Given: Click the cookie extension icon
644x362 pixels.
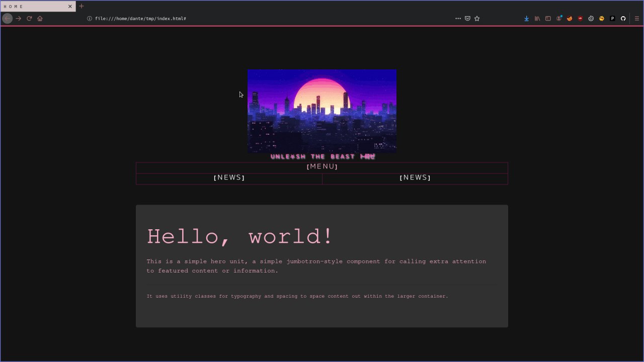Looking at the screenshot, I should click(x=591, y=19).
